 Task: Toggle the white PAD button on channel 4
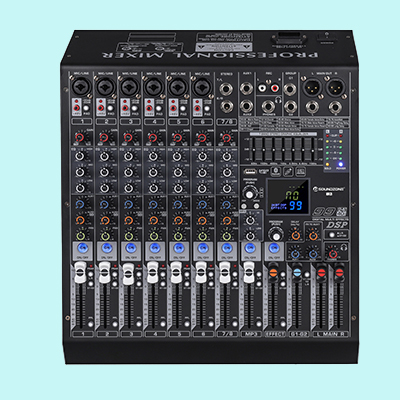[x=159, y=108]
